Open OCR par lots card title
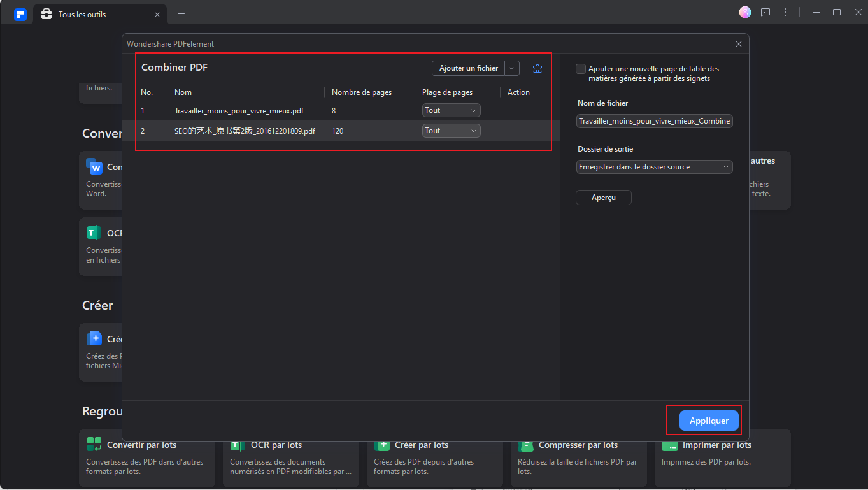868x490 pixels. click(276, 445)
